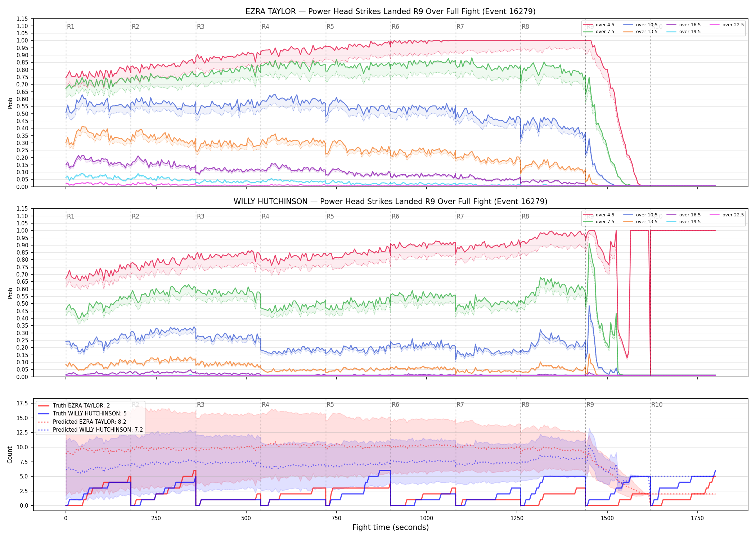The image size is (756, 540).
Task: Click the 12.5 tick on Count axis
Action: pyautogui.click(x=22, y=432)
